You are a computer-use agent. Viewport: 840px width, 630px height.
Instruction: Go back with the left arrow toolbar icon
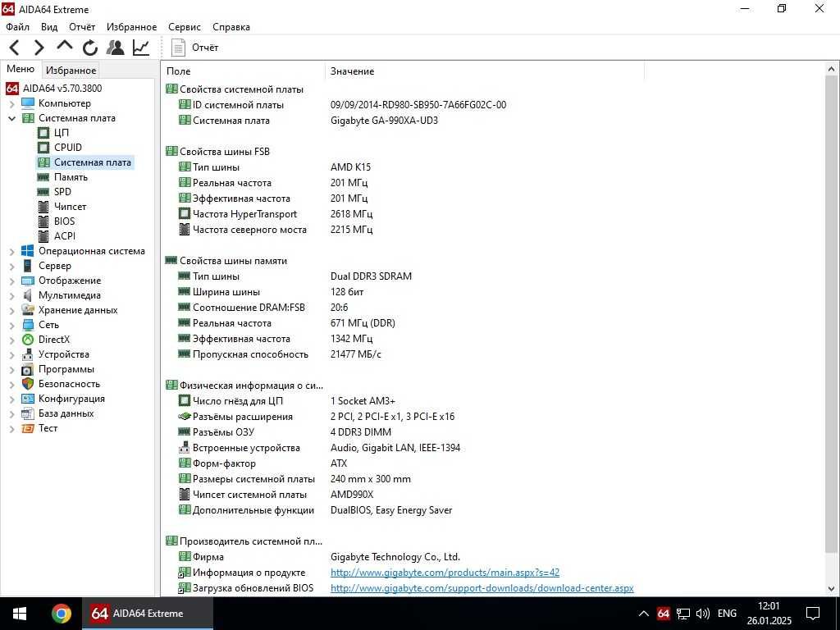tap(15, 48)
